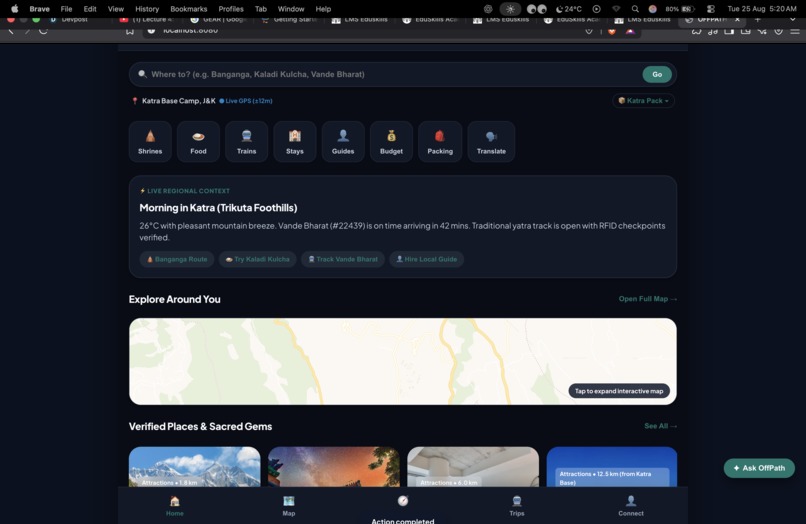Follow the Open Full Map link
This screenshot has height=524, width=806.
(x=648, y=299)
